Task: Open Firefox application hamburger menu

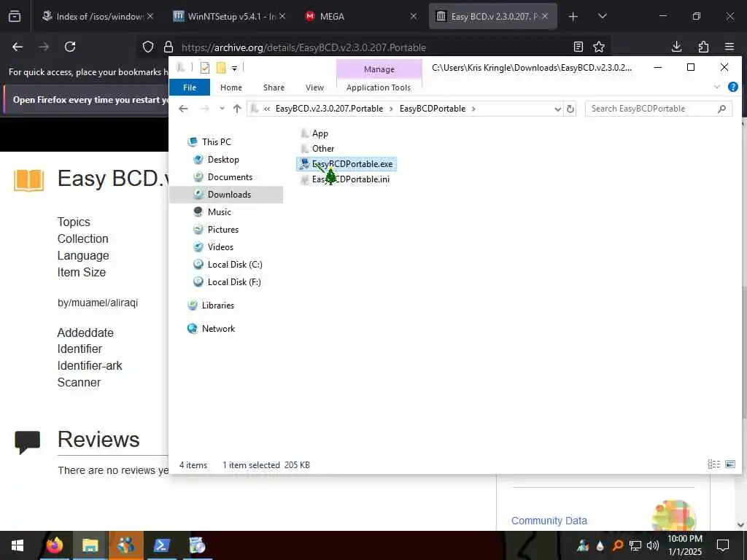Action: click(729, 47)
